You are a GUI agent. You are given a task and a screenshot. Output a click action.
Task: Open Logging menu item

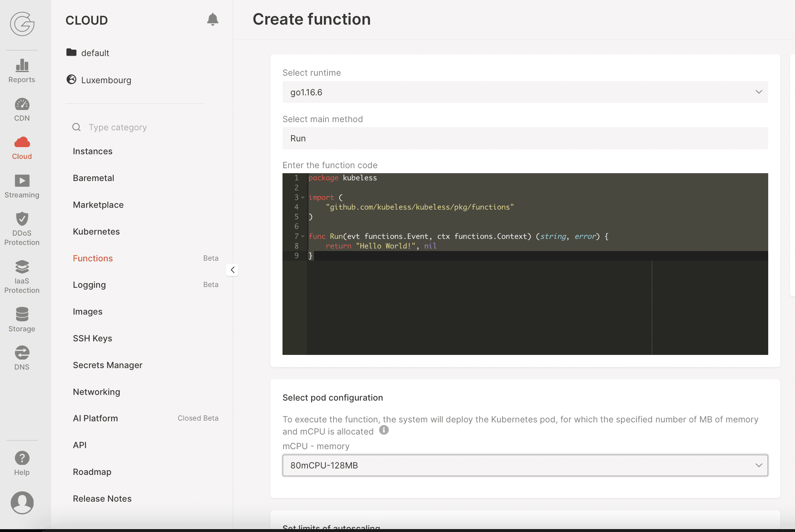point(89,285)
